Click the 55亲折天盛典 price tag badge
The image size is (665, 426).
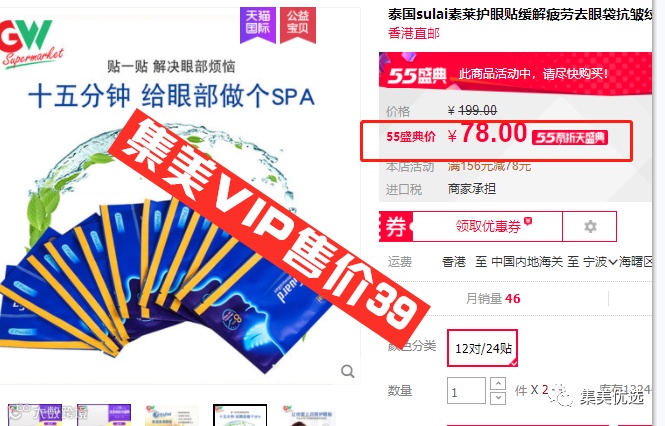coord(570,137)
